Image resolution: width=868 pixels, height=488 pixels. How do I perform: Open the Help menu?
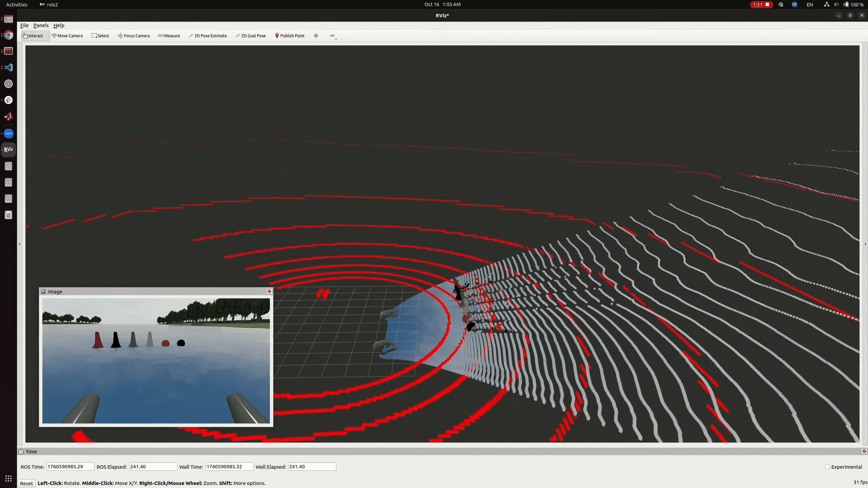tap(59, 25)
